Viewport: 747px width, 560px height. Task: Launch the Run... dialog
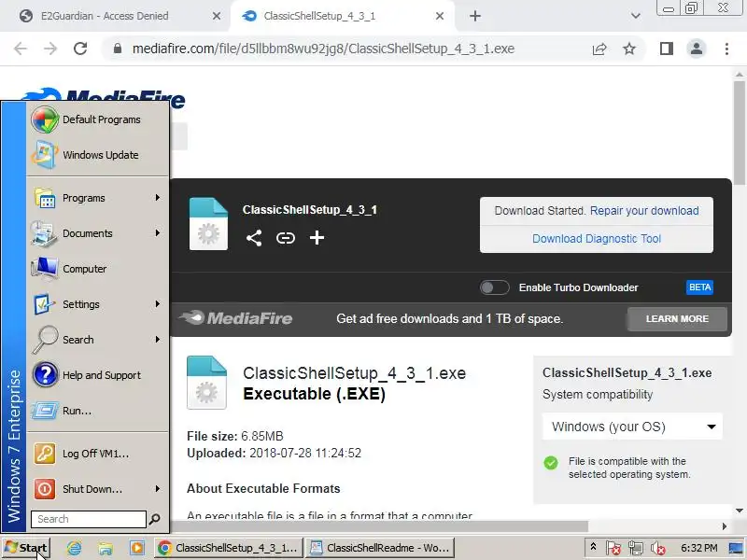pyautogui.click(x=98, y=411)
